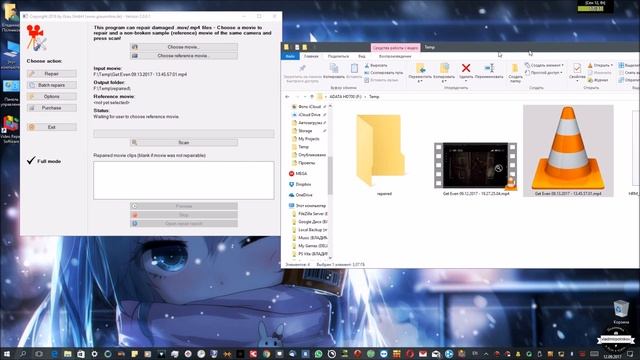Viewport: 640px width, 360px height.
Task: Select My Projects in the navigation pane
Action: pyautogui.click(x=309, y=139)
